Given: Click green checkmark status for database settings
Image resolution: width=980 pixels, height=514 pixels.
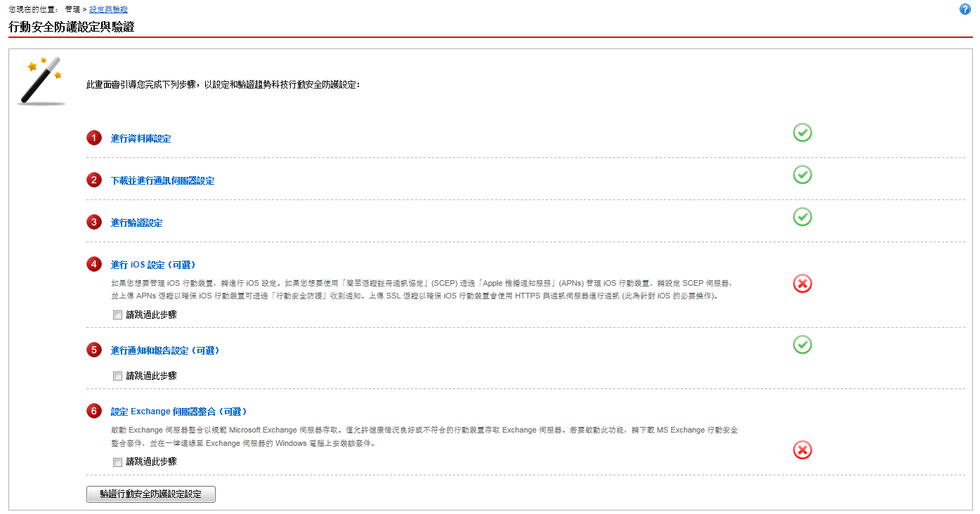Looking at the screenshot, I should [x=802, y=133].
